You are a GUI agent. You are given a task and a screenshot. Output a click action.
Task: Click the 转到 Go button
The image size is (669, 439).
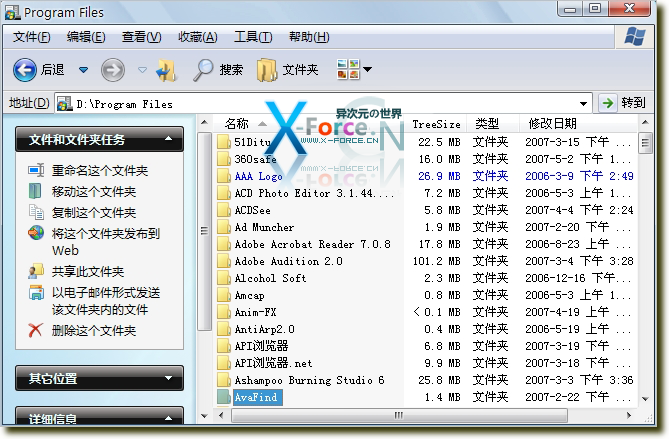tap(622, 103)
